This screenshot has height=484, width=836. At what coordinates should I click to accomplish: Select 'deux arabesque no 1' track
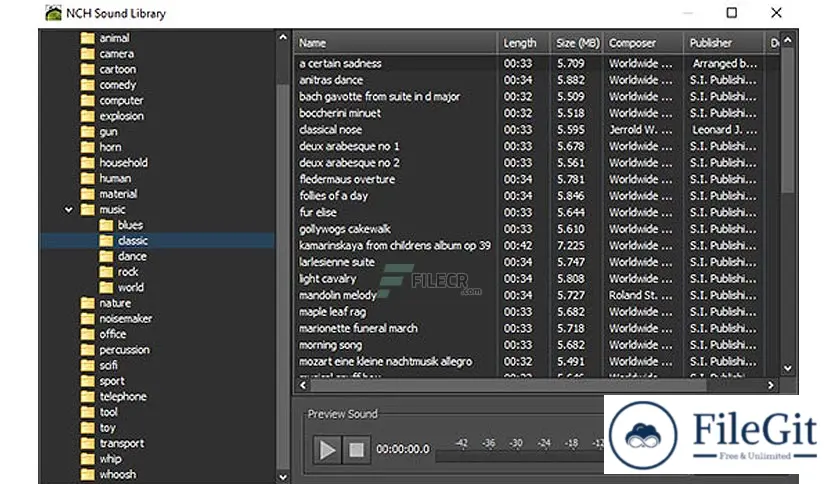click(x=536, y=146)
